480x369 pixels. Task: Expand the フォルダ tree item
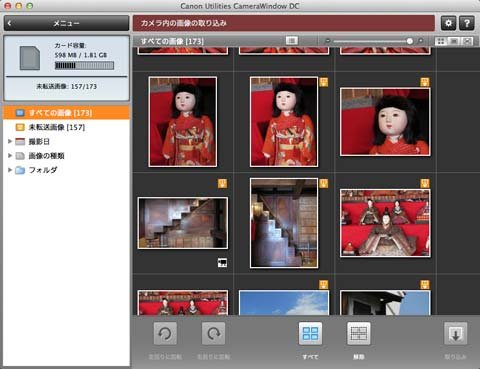pyautogui.click(x=10, y=170)
